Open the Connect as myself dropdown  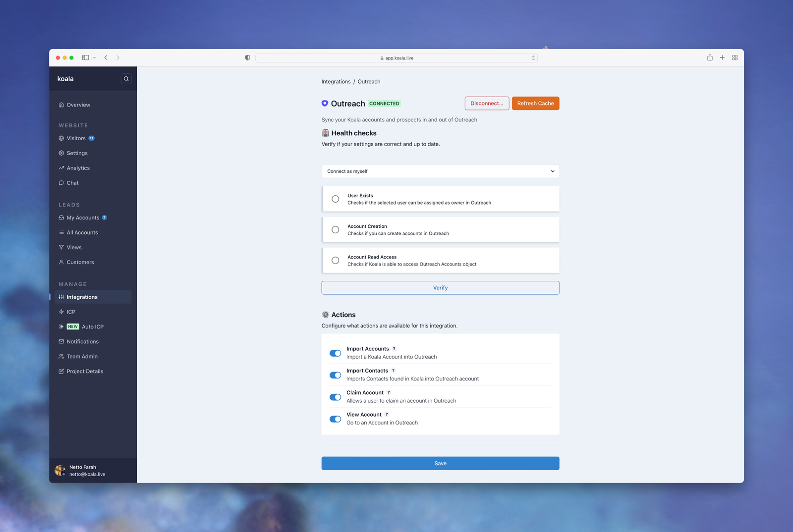pos(440,171)
